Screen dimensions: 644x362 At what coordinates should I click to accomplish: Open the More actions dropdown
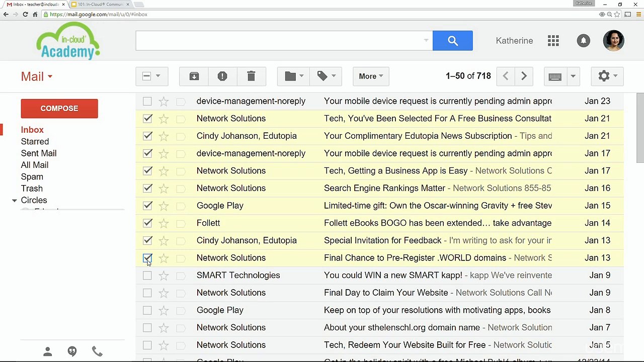click(x=371, y=76)
